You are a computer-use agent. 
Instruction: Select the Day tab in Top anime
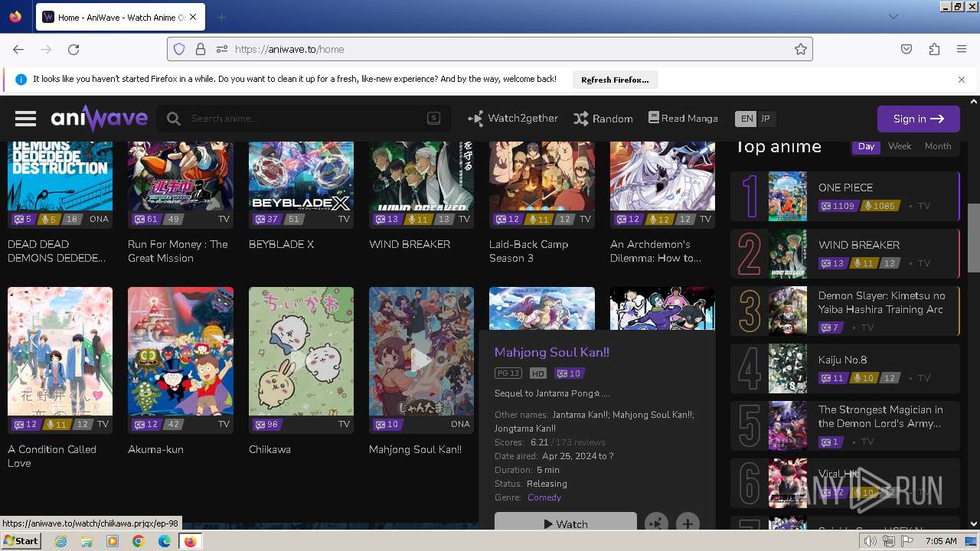pyautogui.click(x=866, y=146)
